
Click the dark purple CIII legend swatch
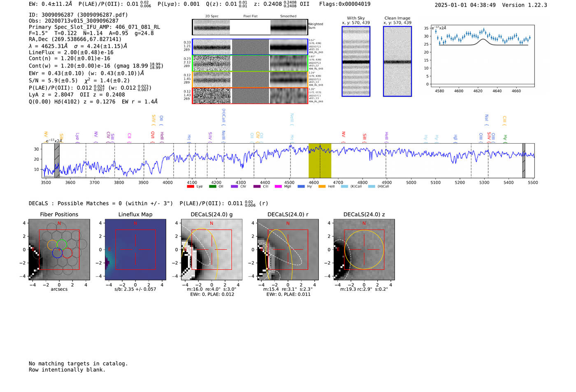257,187
